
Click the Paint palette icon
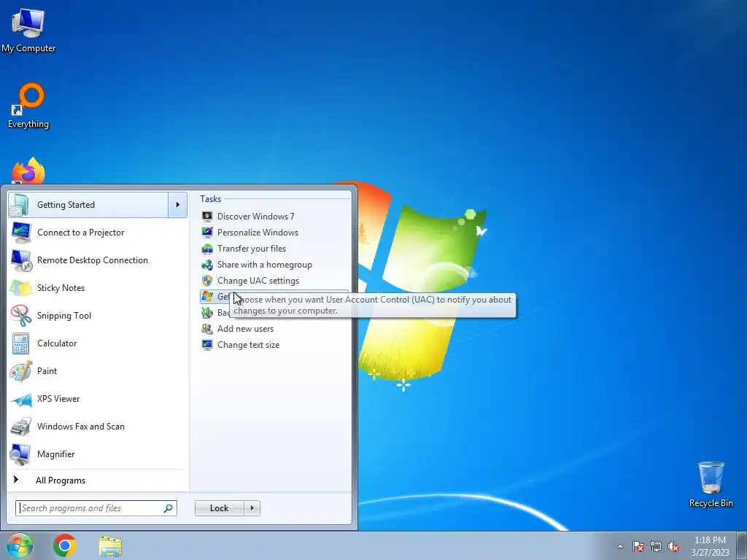click(x=20, y=371)
